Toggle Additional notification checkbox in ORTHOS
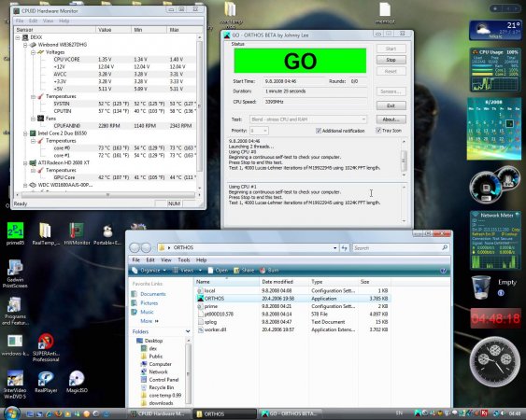This screenshot has height=420, width=526. (x=319, y=131)
